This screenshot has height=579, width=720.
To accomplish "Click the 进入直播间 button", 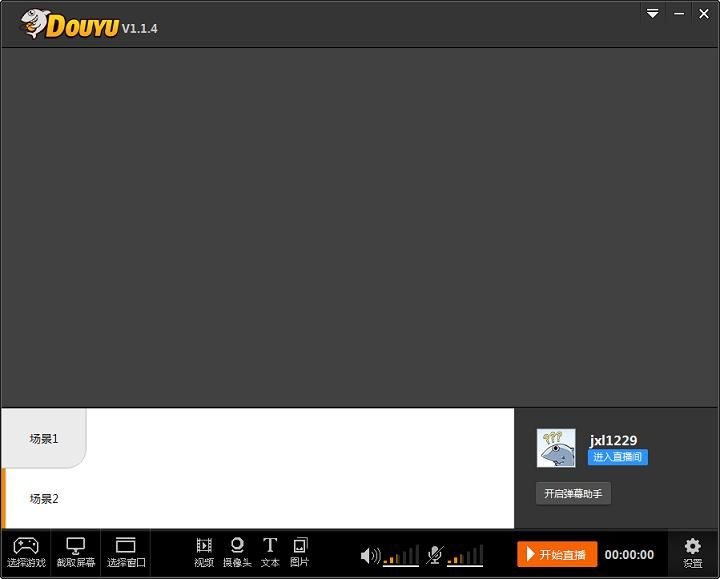I will [x=617, y=457].
